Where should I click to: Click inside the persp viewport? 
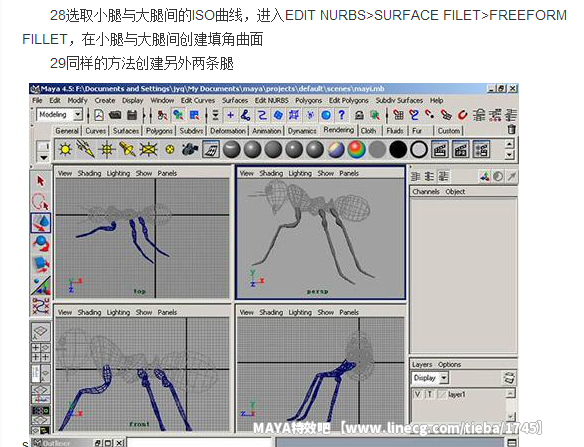tap(321, 238)
